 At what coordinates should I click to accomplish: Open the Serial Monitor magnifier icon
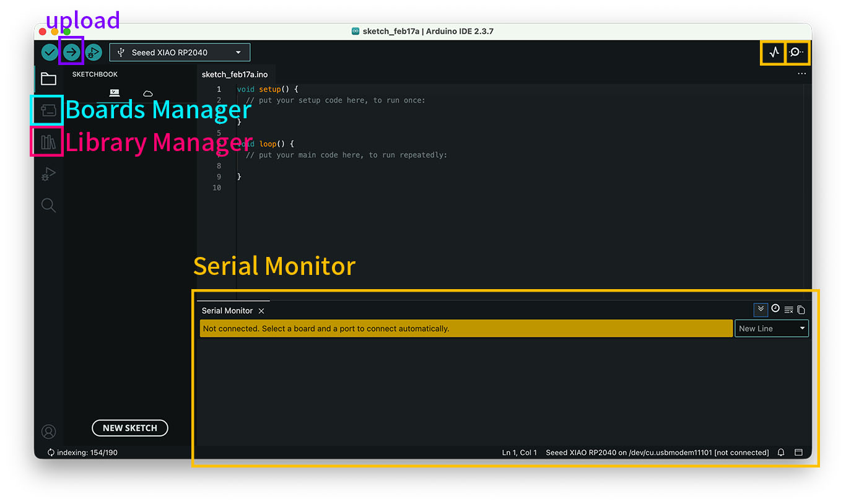pyautogui.click(x=796, y=53)
